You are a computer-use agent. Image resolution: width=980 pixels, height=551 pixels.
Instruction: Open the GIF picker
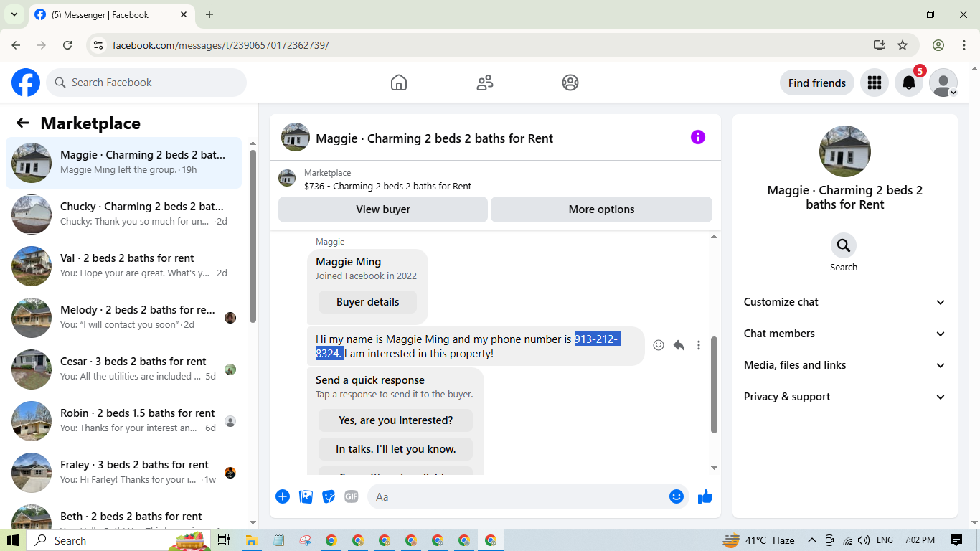(352, 496)
